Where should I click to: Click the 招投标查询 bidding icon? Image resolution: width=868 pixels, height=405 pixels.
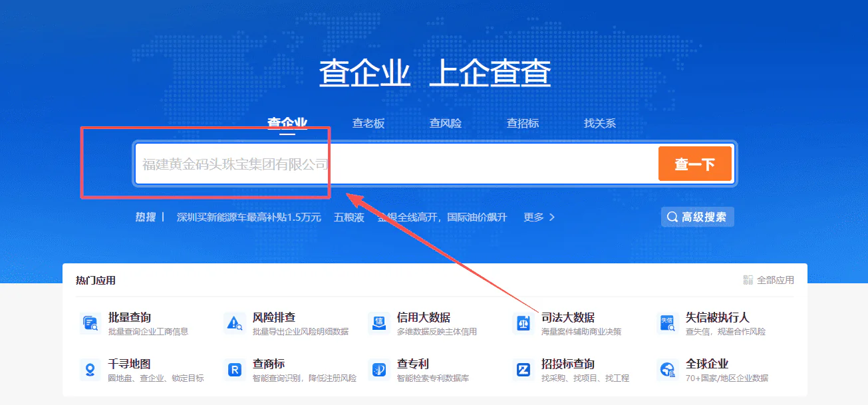(x=523, y=370)
